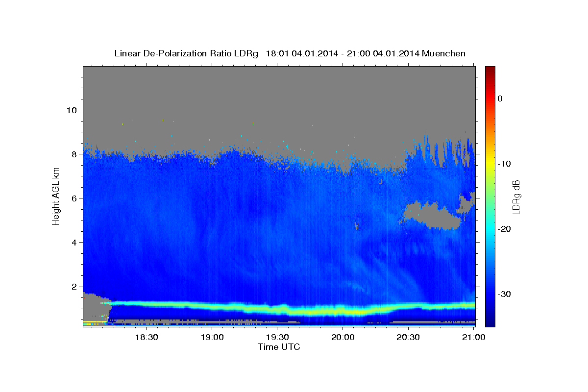Click the end time '21:00 04.01.2014' in title
Screen dimensions: 588x392
click(383, 53)
